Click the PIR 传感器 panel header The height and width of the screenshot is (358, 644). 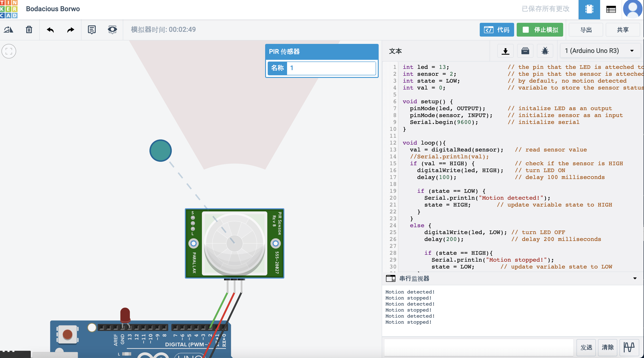point(322,52)
